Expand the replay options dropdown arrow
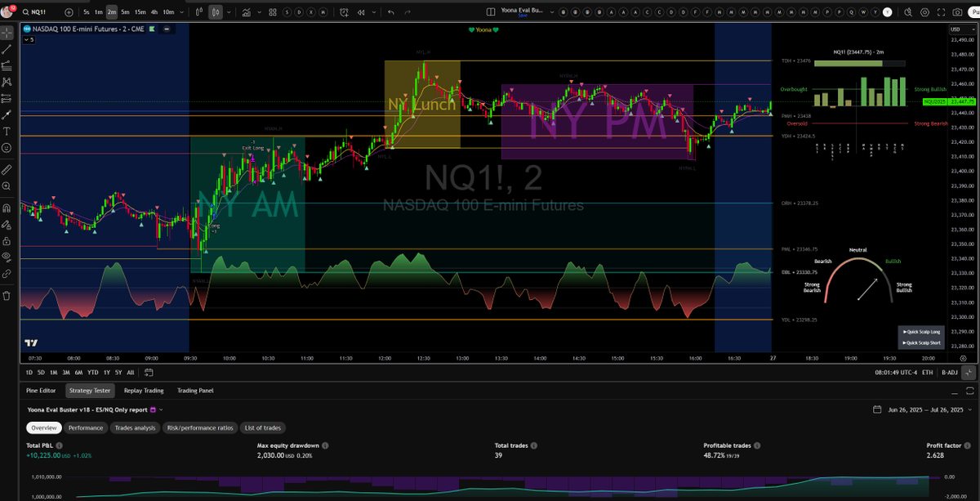Viewport: 980px width, 501px height. pyautogui.click(x=375, y=12)
